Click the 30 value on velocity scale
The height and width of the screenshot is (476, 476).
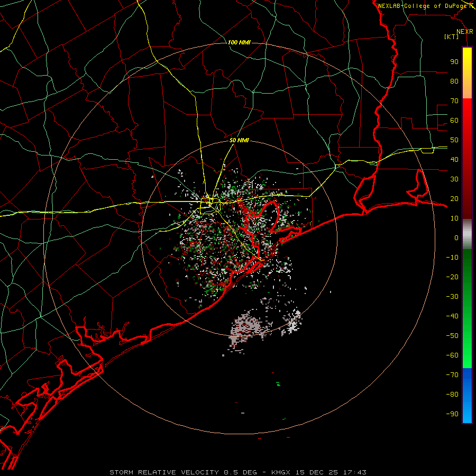[454, 179]
